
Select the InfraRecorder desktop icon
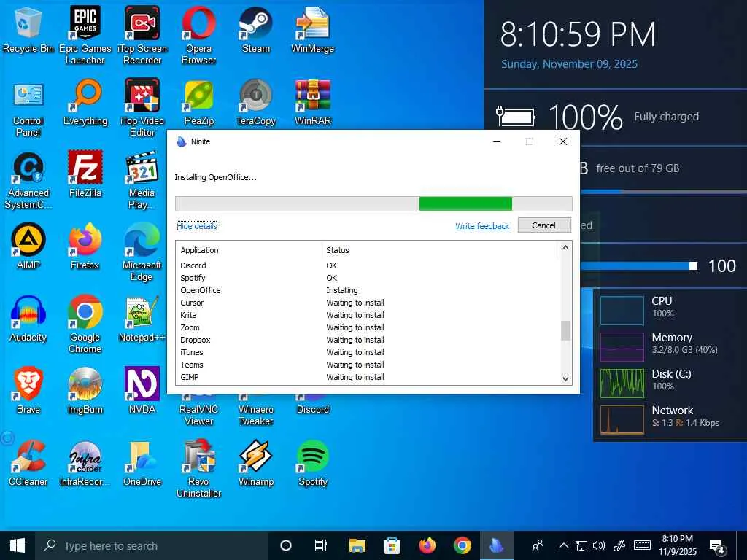tap(85, 463)
